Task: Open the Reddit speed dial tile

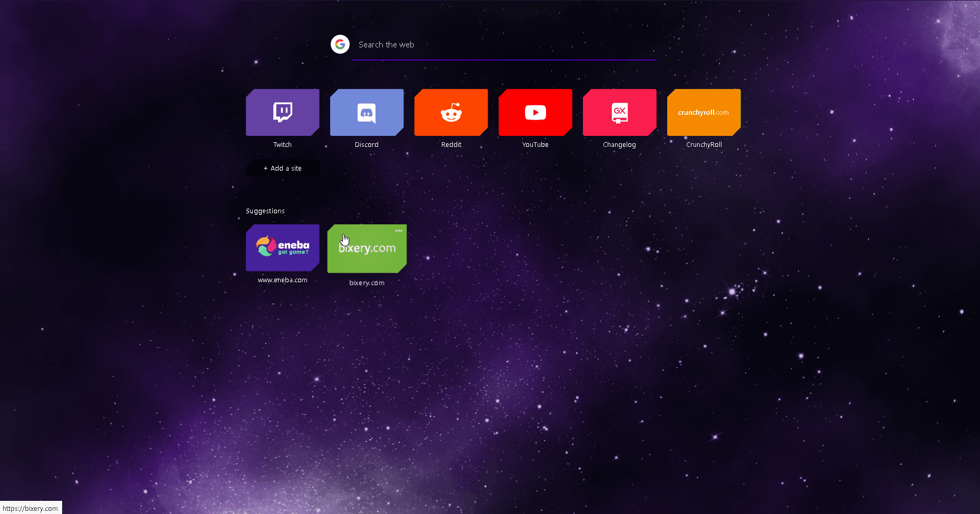Action: click(451, 112)
